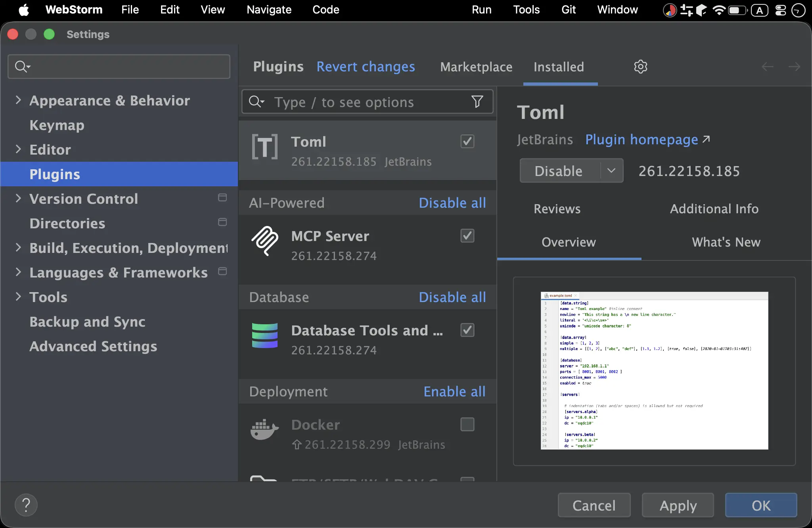Click Disable all for AI-Powered plugins
Image resolution: width=812 pixels, height=528 pixels.
452,203
